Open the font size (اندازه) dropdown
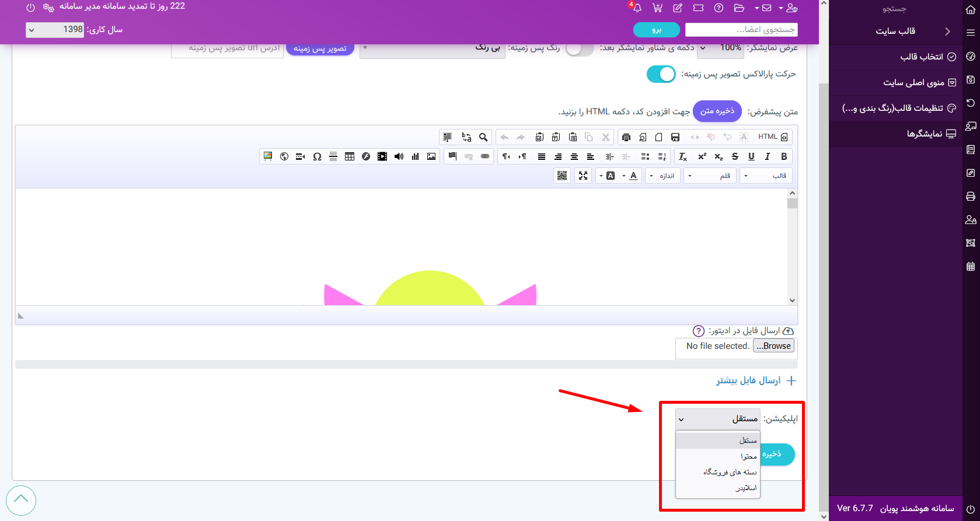The image size is (980, 521). tap(662, 176)
